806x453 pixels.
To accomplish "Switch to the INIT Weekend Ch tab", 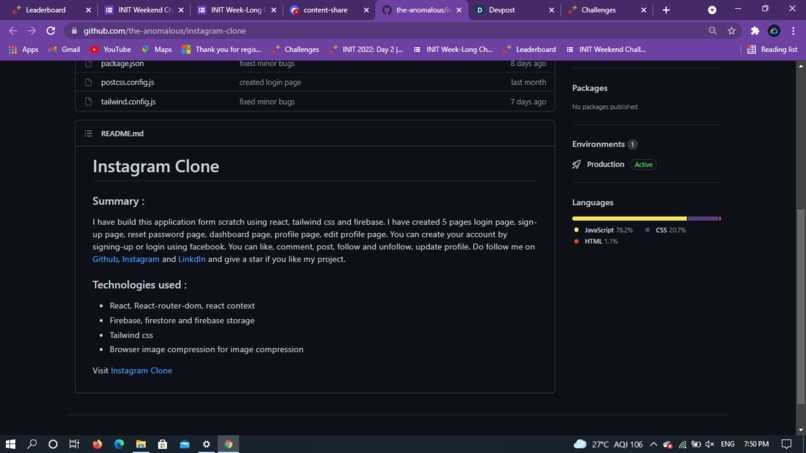I will pyautogui.click(x=144, y=10).
